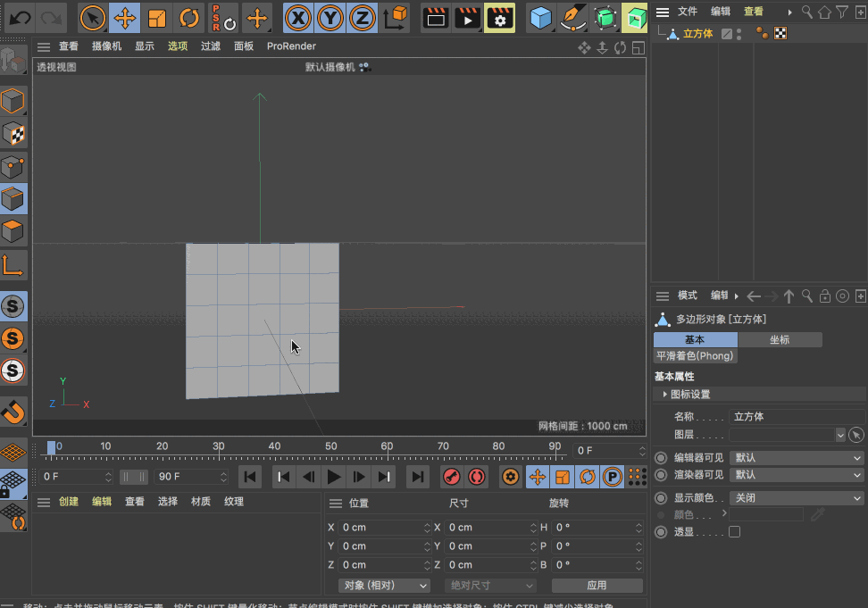Click the orange S solo button

point(13,338)
